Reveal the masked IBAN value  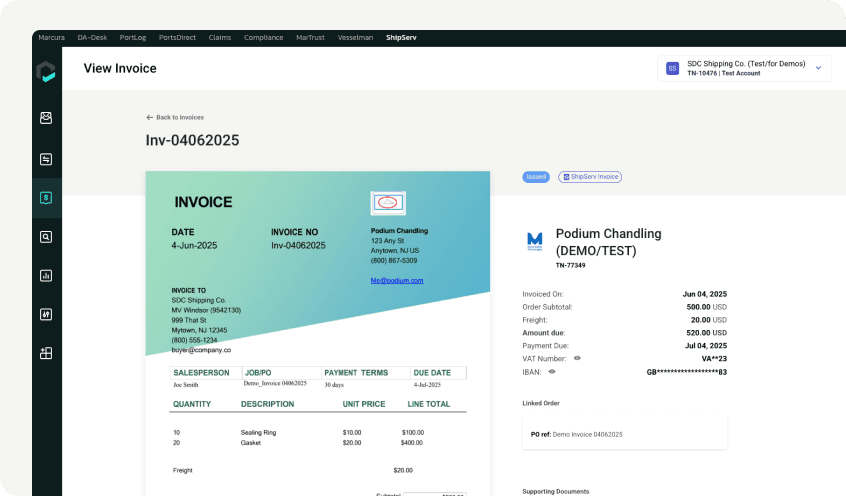tap(552, 371)
